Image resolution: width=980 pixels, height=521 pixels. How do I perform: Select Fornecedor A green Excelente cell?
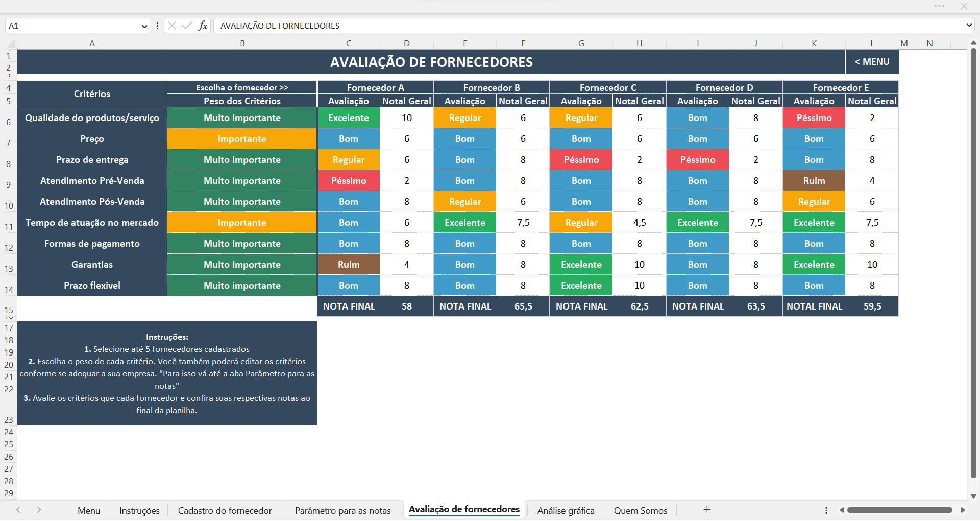(349, 117)
